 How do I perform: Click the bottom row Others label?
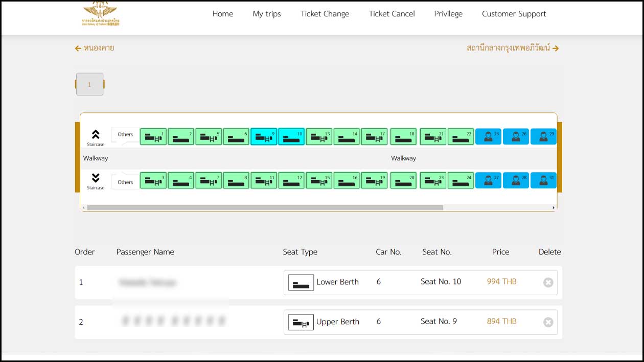(x=125, y=182)
